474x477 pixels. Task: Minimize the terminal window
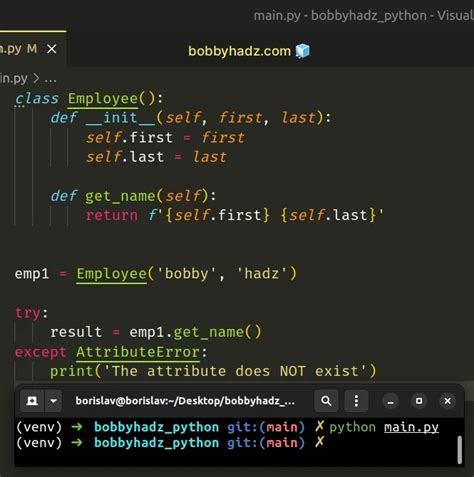(x=391, y=401)
